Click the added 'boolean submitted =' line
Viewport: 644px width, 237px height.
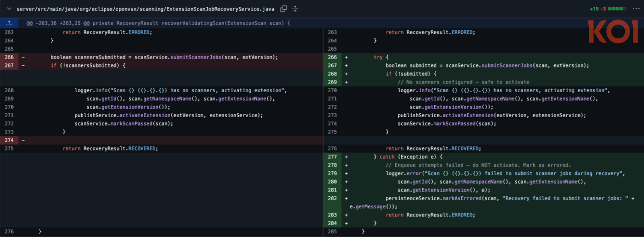487,65
